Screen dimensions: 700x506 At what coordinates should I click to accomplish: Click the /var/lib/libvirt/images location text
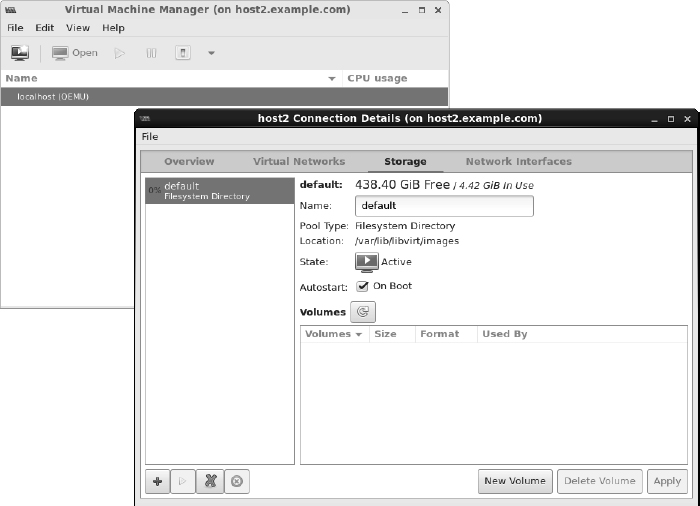[x=407, y=241]
